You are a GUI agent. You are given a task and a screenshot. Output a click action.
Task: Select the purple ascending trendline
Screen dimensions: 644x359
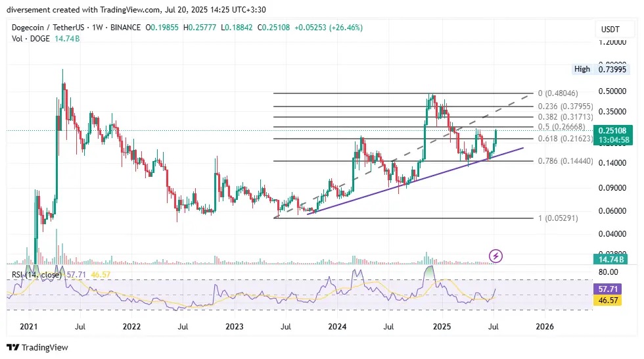coord(415,181)
